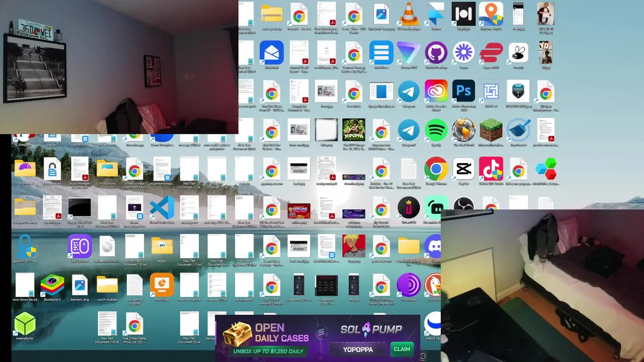The width and height of the screenshot is (644, 362).
Task: Open the iMyFone AnyTo shortcut
Action: point(491,14)
